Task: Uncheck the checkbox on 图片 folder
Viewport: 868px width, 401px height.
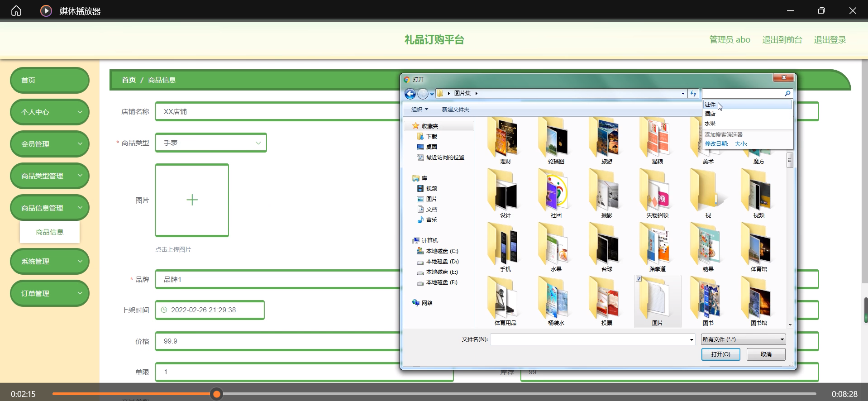Action: (639, 279)
